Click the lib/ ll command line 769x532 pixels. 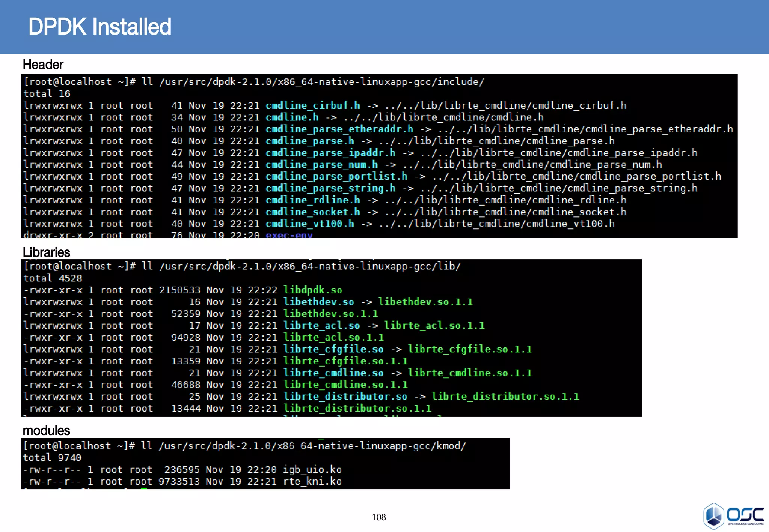242,266
